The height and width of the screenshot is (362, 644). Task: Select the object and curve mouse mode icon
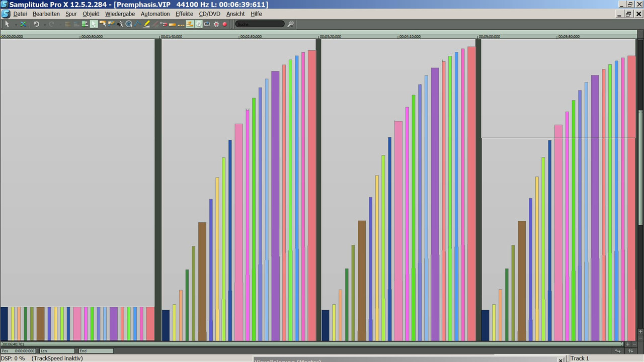[x=111, y=24]
